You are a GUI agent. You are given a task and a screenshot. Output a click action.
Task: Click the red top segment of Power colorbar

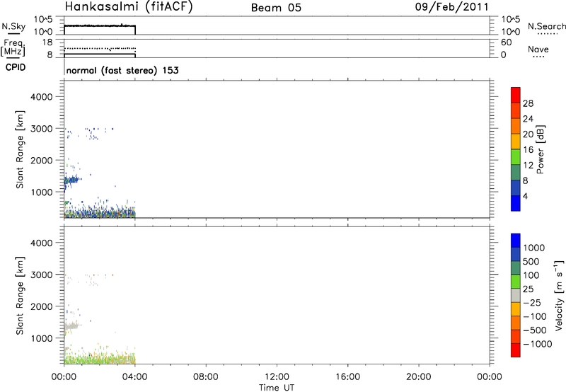click(516, 95)
